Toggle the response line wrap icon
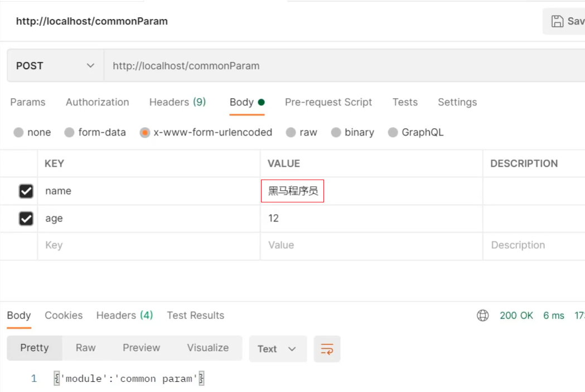Viewport: 585px width, 392px height. click(x=327, y=349)
